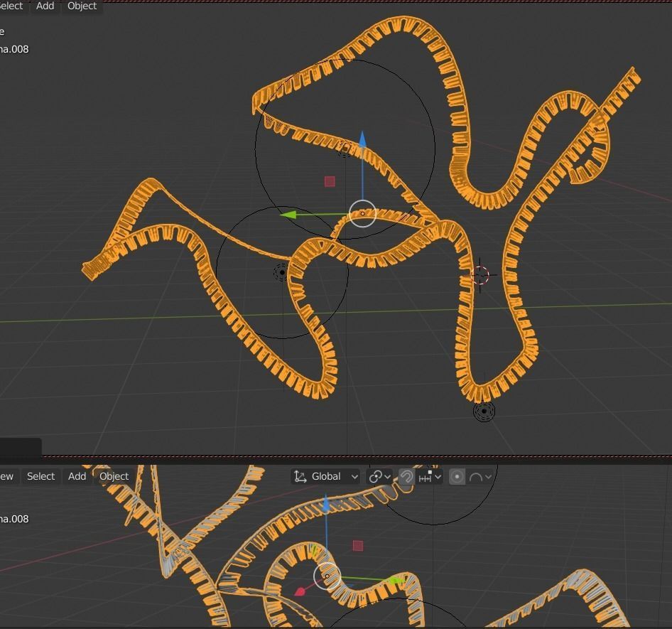672x629 pixels.
Task: Click the red plane gizmo square in upper viewport
Action: pos(330,181)
